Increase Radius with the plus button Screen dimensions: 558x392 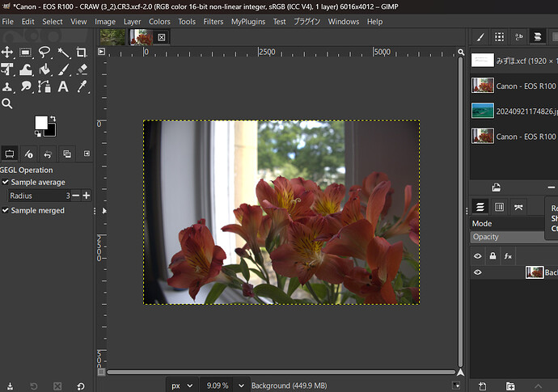pos(87,196)
